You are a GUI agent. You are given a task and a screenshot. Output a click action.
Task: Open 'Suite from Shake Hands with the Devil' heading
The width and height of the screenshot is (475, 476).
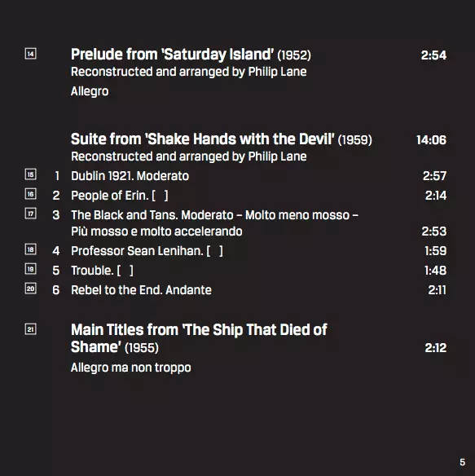pos(222,139)
